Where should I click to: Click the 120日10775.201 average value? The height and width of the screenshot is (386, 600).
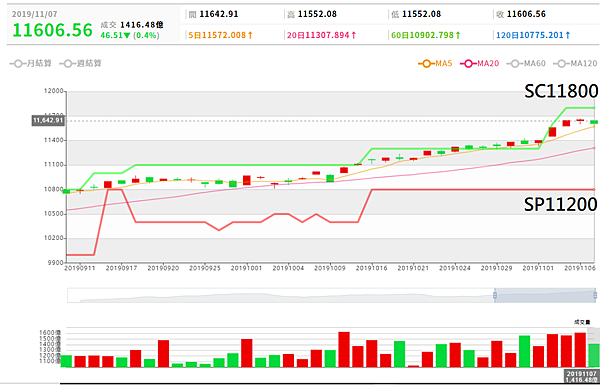click(533, 35)
